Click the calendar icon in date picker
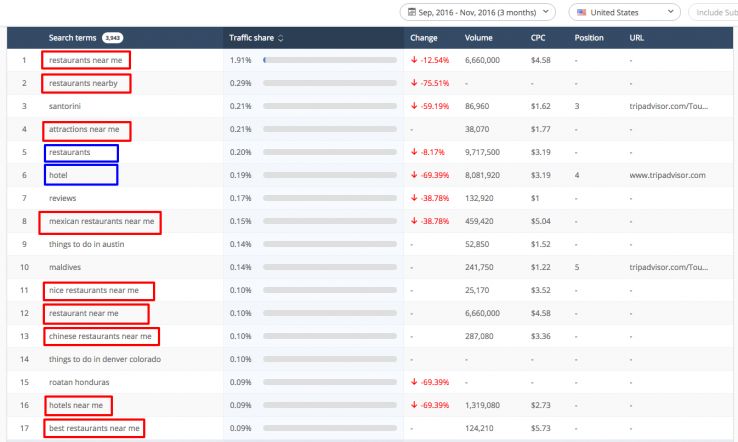This screenshot has width=738, height=442. pyautogui.click(x=411, y=12)
